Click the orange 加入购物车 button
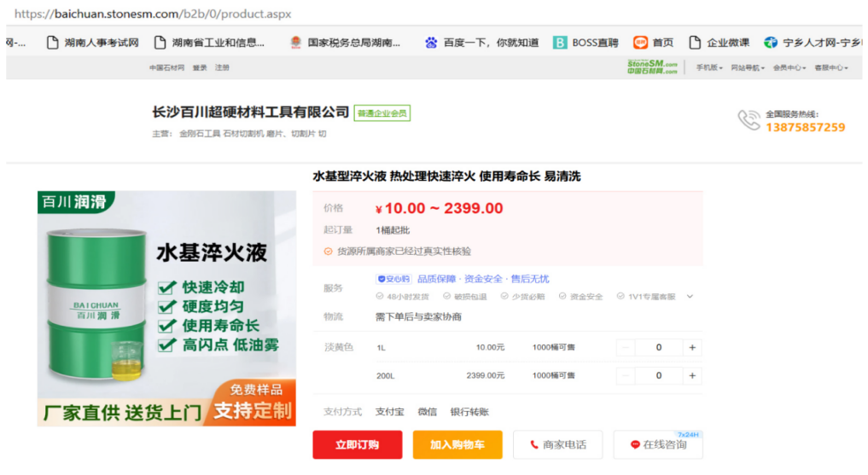868x475 pixels. [457, 444]
